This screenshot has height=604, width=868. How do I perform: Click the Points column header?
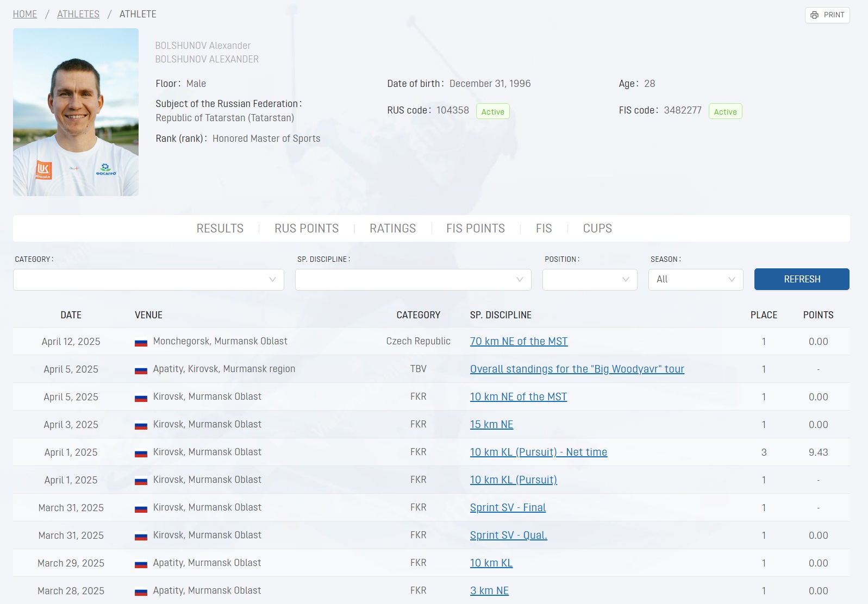818,315
